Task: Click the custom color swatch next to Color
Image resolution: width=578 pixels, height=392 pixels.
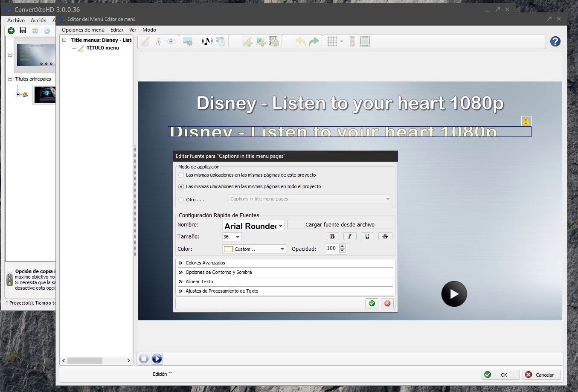Action: tap(229, 249)
